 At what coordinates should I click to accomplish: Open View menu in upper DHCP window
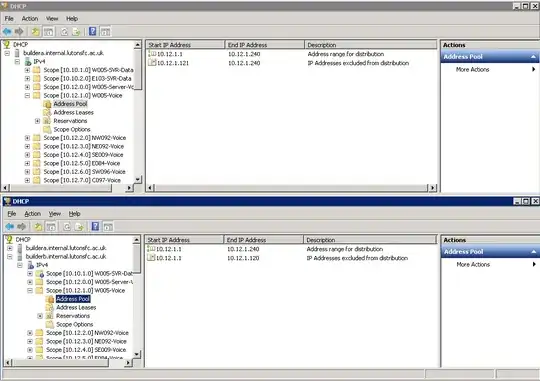(52, 19)
